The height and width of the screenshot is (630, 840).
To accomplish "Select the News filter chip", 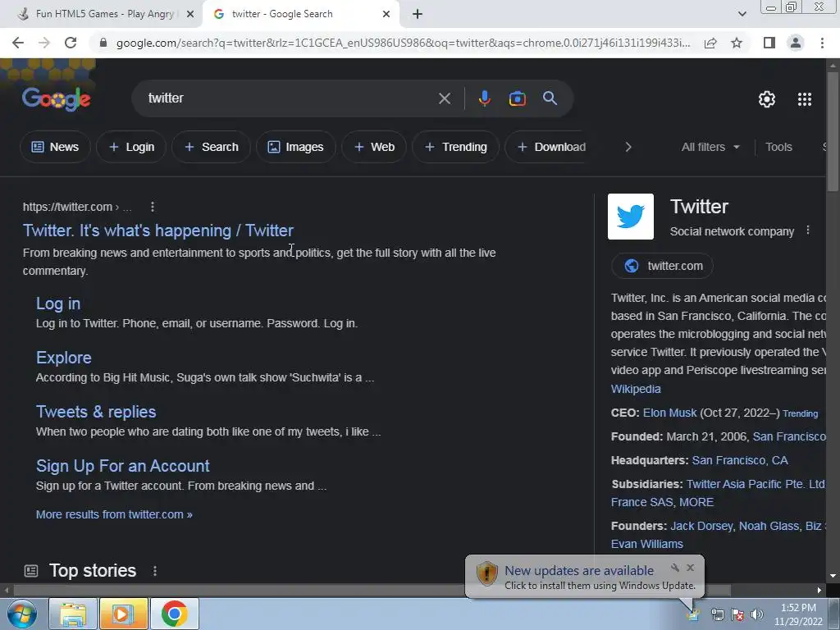I will click(55, 147).
